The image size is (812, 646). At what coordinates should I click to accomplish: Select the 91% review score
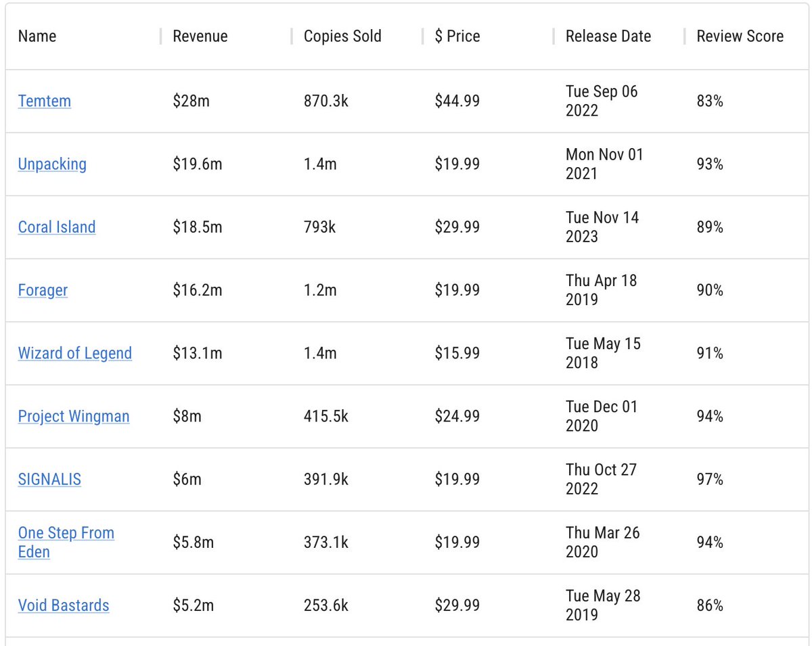coord(710,353)
